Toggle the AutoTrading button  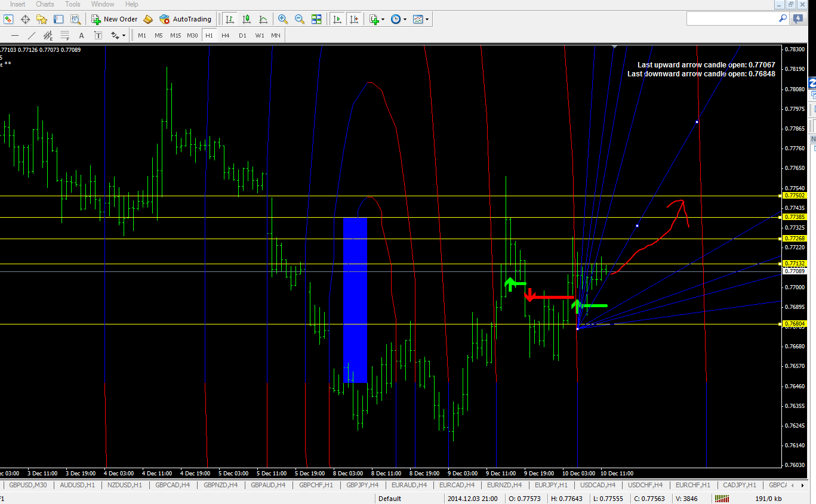186,19
